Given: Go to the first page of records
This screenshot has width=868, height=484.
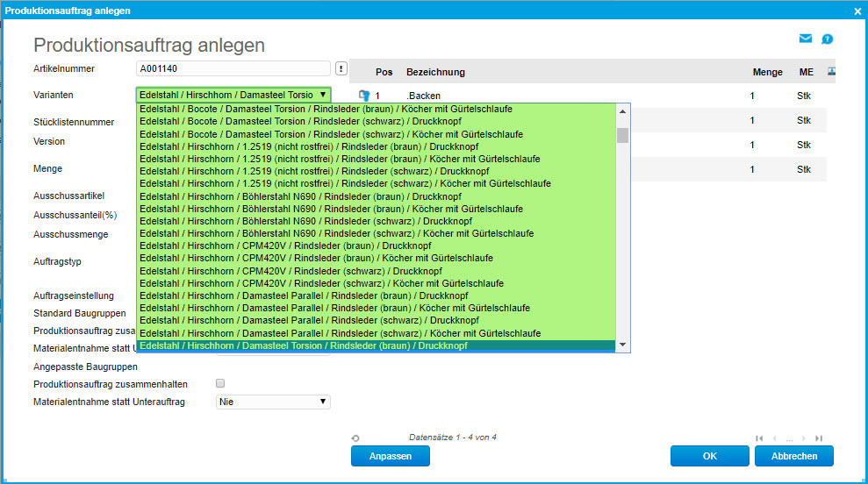Looking at the screenshot, I should point(759,438).
